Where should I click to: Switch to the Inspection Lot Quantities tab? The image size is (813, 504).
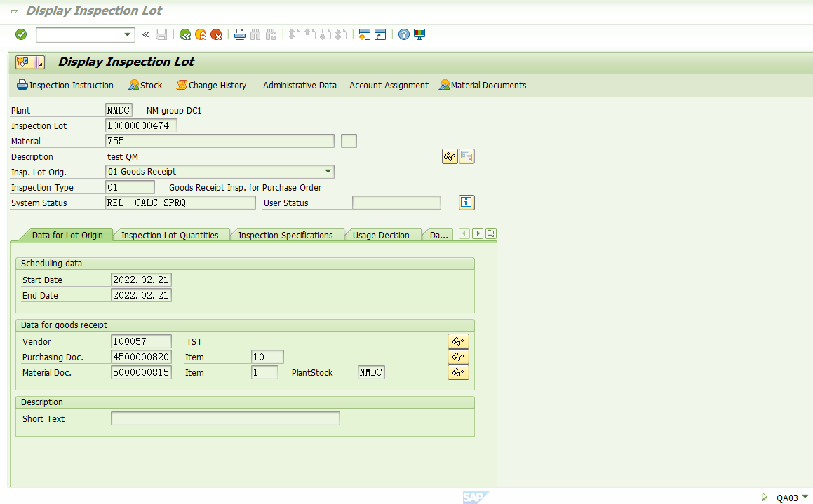[171, 235]
